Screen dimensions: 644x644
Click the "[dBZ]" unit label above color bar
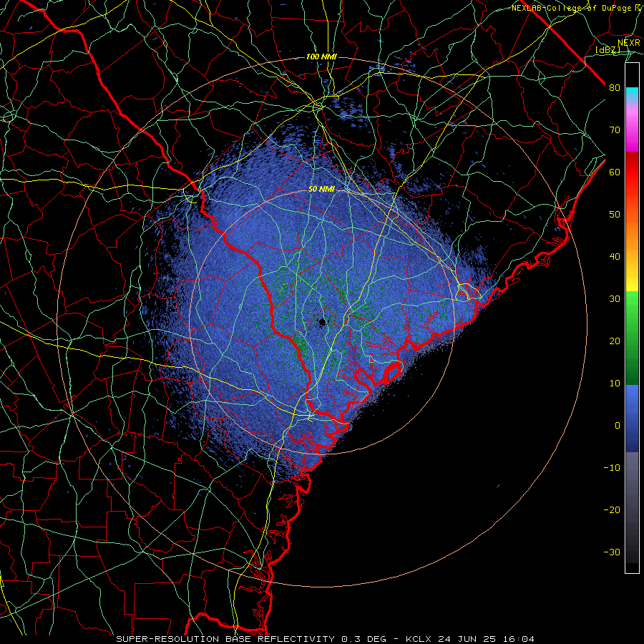point(608,49)
